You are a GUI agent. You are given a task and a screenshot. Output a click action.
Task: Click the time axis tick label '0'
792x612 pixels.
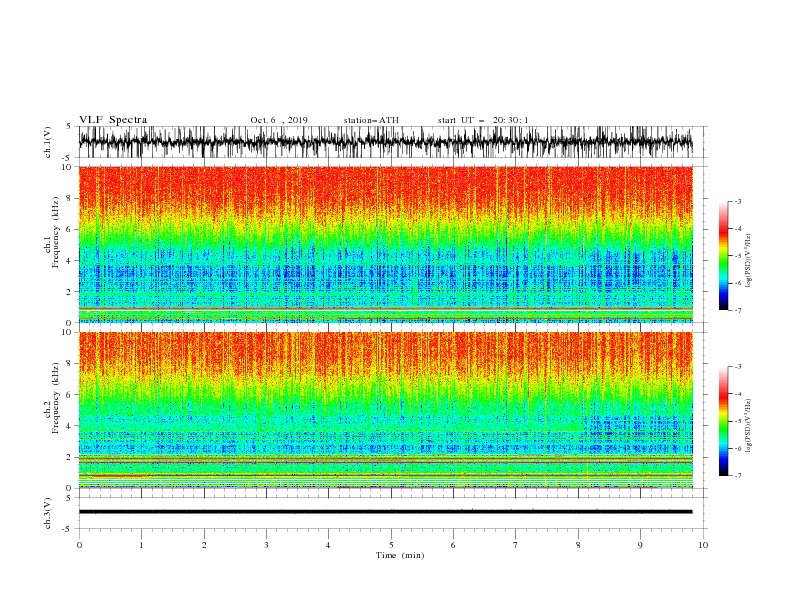pos(79,545)
